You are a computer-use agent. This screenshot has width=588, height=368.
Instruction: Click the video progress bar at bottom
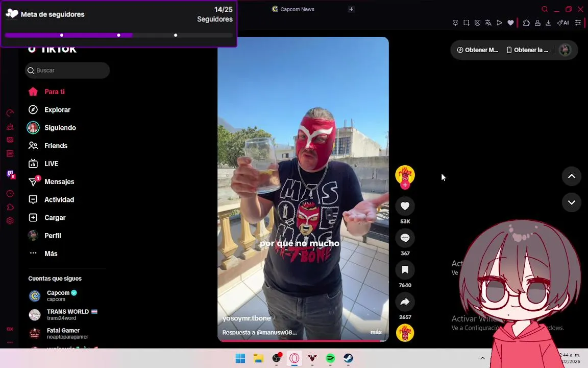point(303,340)
